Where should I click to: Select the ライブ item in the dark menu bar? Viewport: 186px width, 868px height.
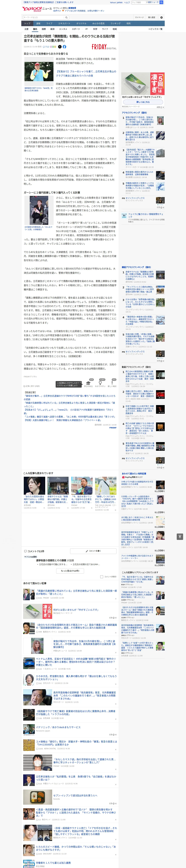coord(49,23)
